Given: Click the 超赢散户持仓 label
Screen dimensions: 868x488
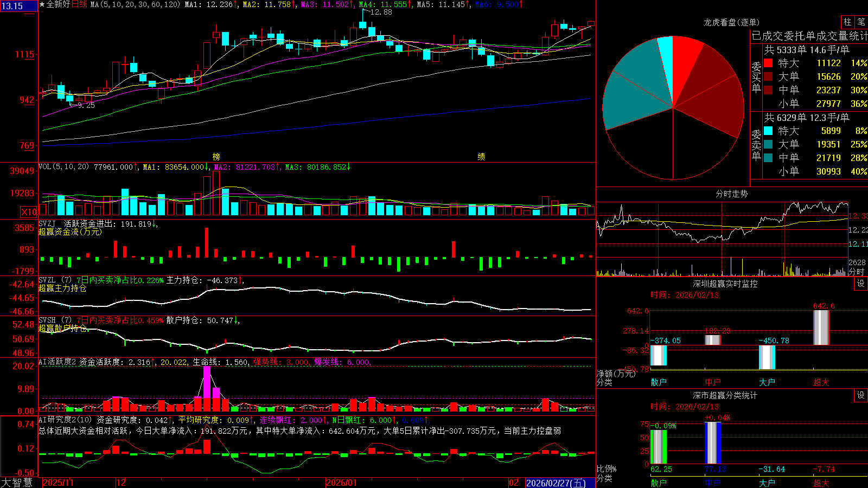Looking at the screenshot, I should [x=62, y=328].
